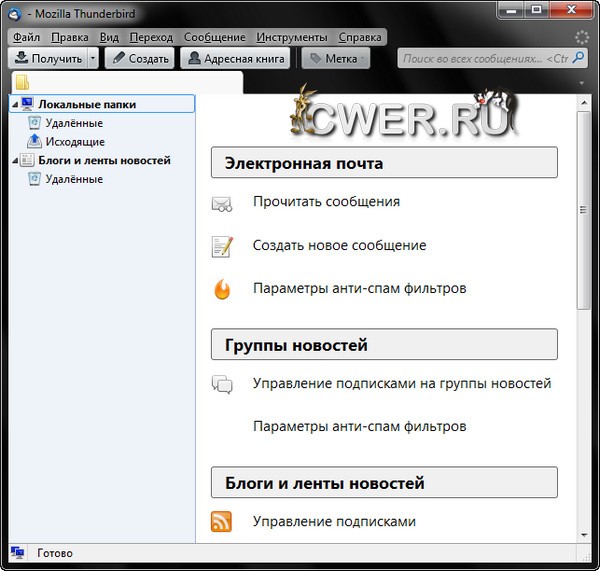
Task: Click the speech bubbles newsgroup subscriptions icon
Action: [222, 384]
